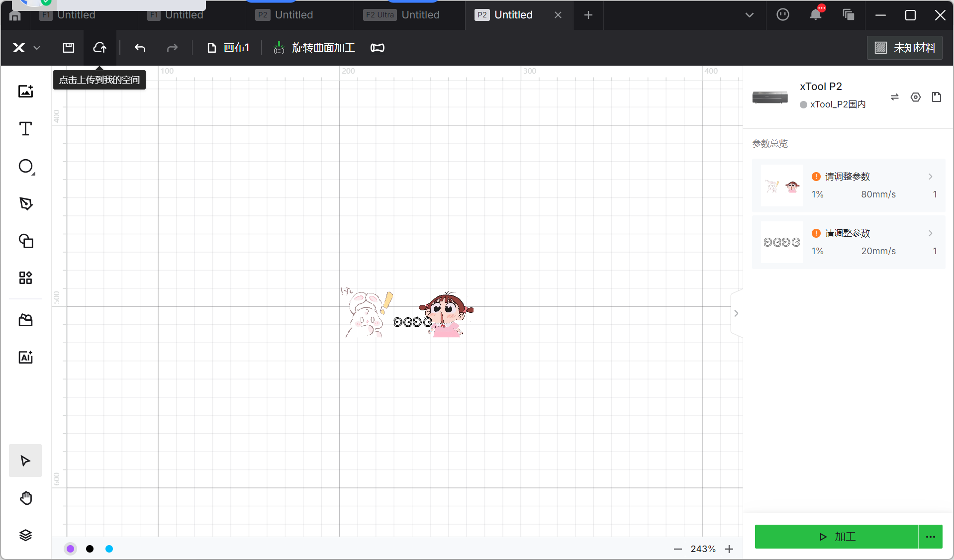The image size is (954, 560).
Task: Open the xTool logo dropdown menu
Action: click(26, 48)
